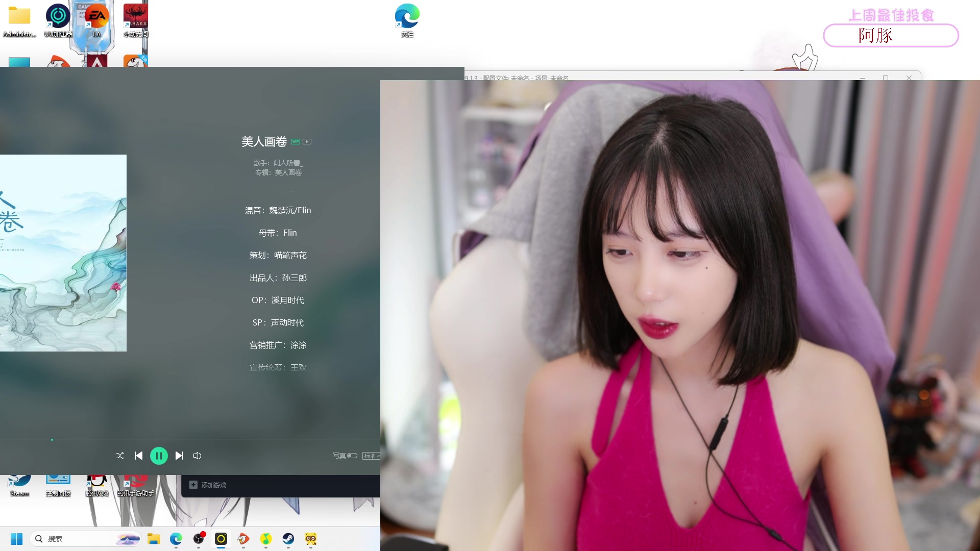Click the lyric line 策划：喵笔声花
980x551 pixels.
[x=278, y=255]
